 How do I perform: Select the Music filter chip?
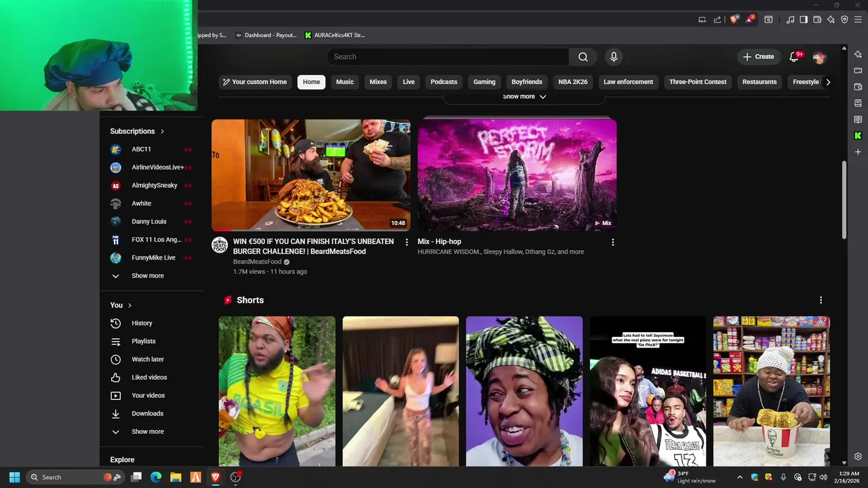[x=344, y=82]
